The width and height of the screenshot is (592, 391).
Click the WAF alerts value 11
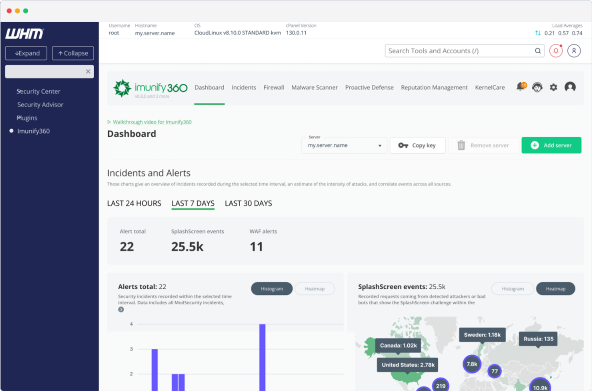256,246
